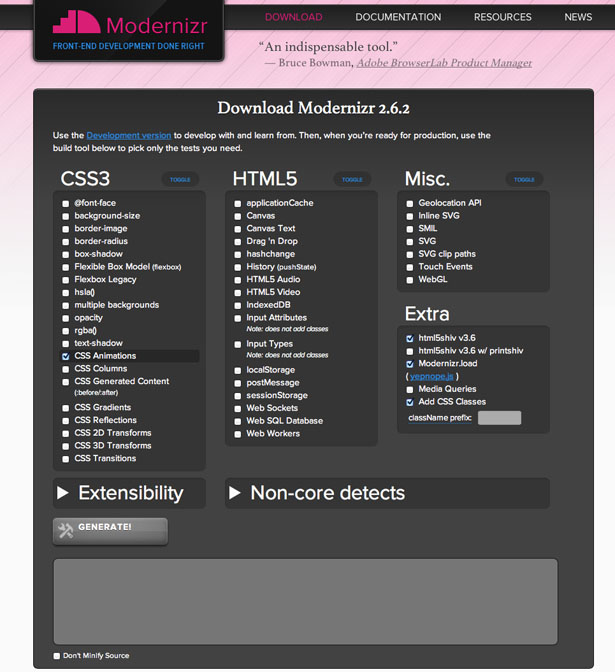Check the Canvas option
615x672 pixels.
[238, 216]
